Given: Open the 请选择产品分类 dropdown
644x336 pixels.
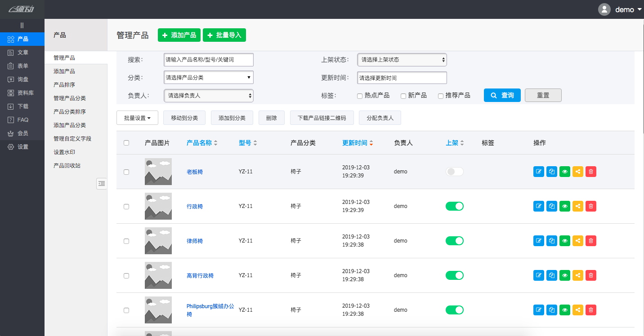Looking at the screenshot, I should click(208, 77).
